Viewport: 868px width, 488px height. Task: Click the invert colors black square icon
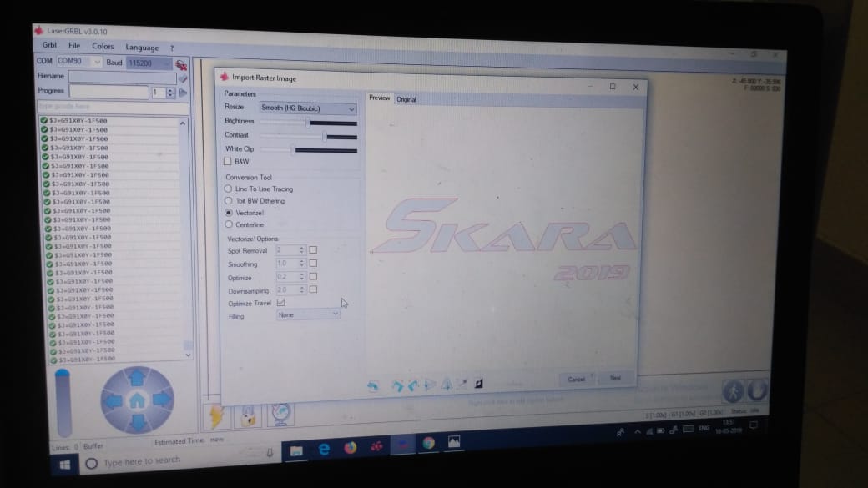click(478, 383)
